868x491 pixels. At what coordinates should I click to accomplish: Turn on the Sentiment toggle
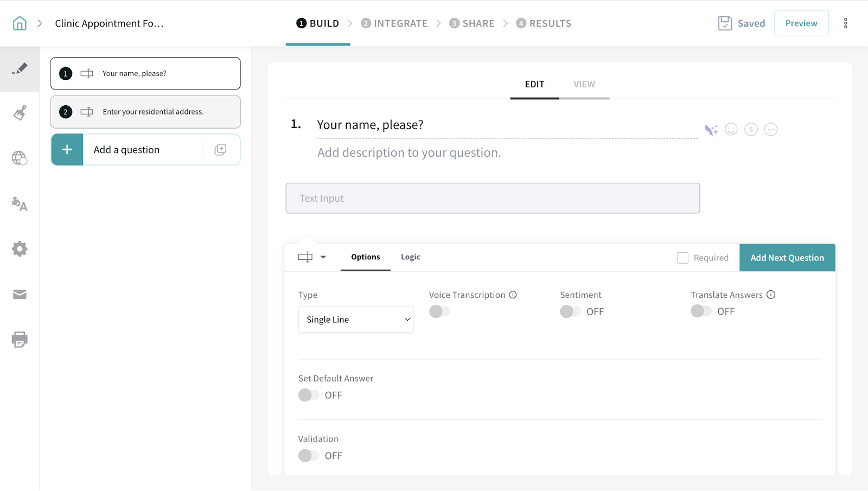pyautogui.click(x=570, y=311)
